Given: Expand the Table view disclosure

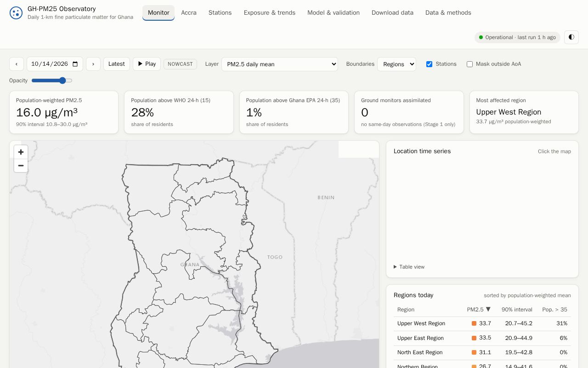Looking at the screenshot, I should tap(409, 267).
